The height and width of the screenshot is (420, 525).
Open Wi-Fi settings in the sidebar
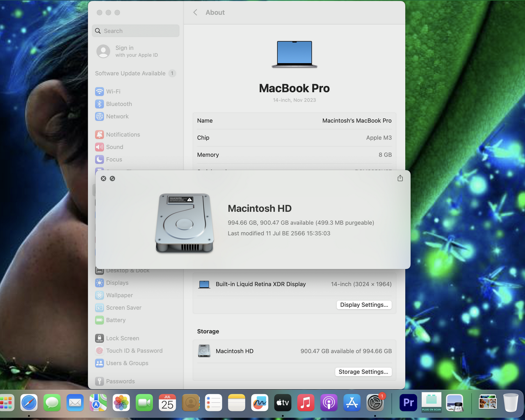click(x=108, y=91)
